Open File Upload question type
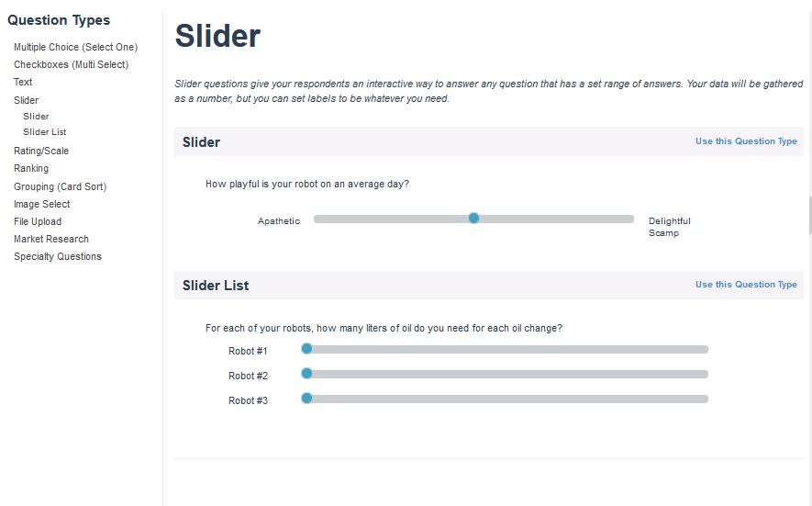Screen dimensions: 812x506 click(38, 221)
